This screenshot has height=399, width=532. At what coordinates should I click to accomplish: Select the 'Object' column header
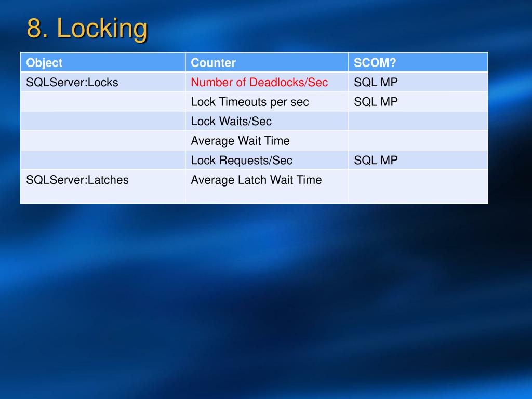pyautogui.click(x=103, y=62)
